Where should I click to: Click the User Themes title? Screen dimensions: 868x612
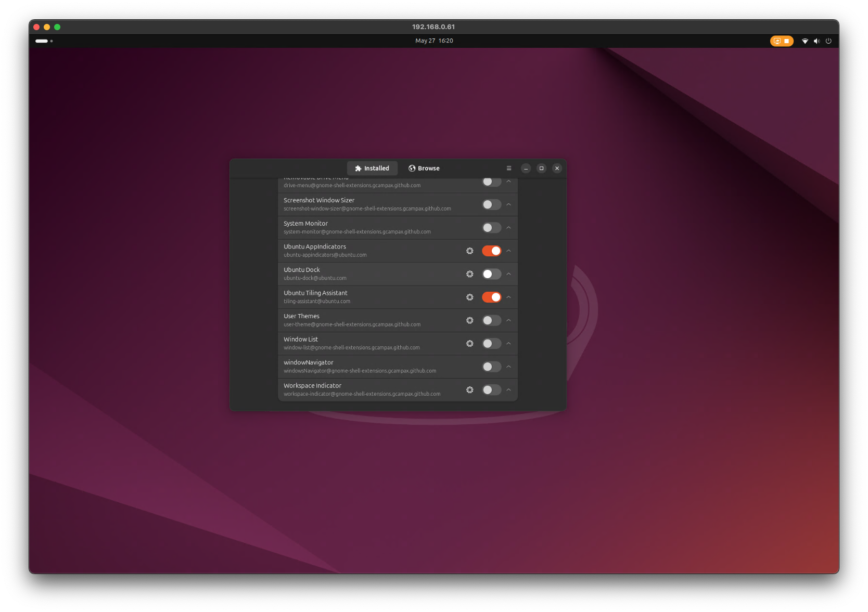301,316
